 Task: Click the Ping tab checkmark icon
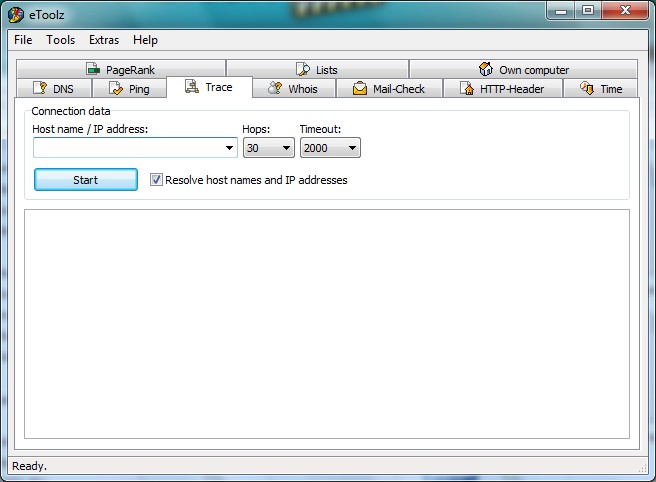[116, 88]
